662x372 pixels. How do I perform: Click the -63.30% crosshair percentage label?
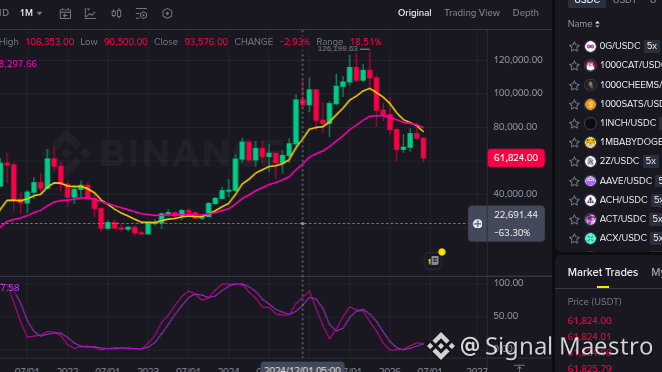[512, 233]
